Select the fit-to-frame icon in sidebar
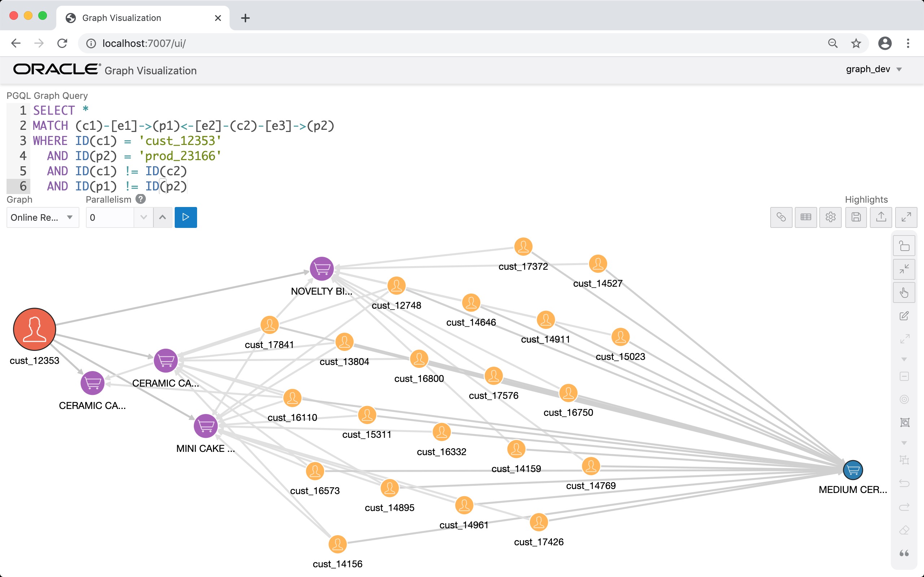Image resolution: width=924 pixels, height=577 pixels. (x=904, y=422)
